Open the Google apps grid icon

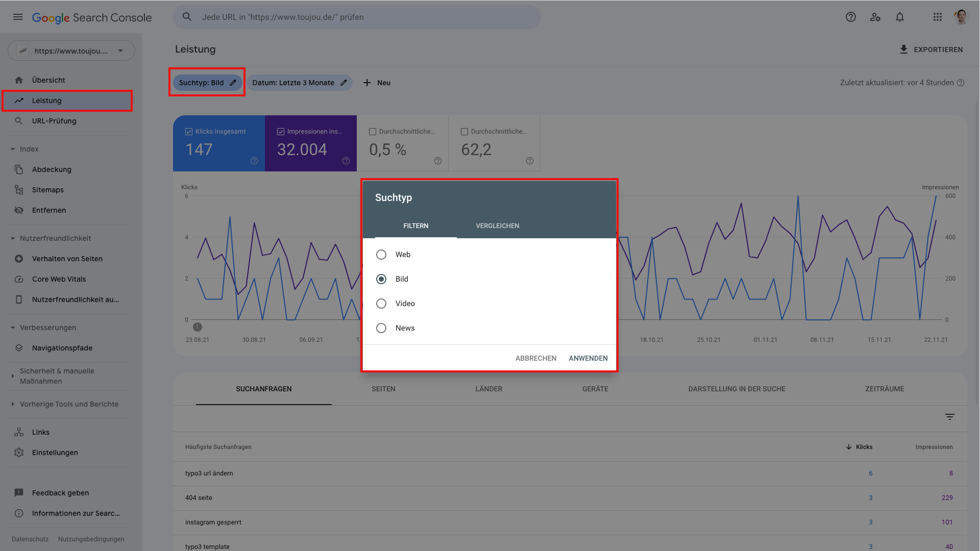point(937,17)
